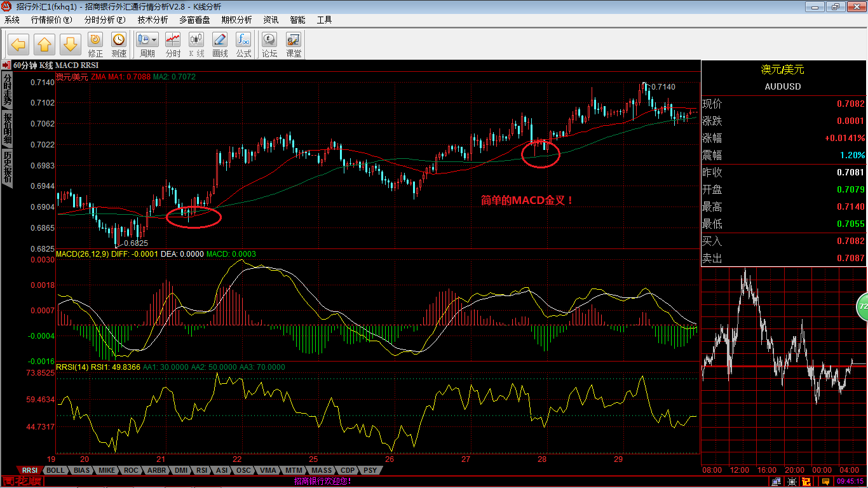Click the 买入 price row

783,241
